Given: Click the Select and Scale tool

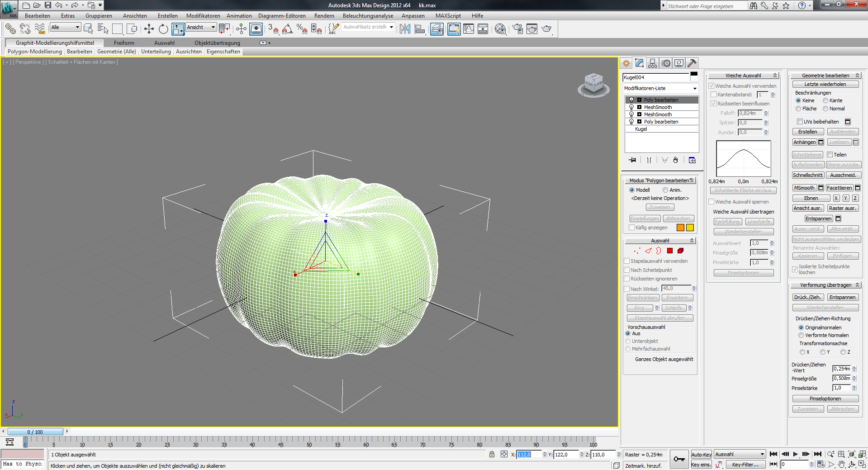Looking at the screenshot, I should click(178, 29).
